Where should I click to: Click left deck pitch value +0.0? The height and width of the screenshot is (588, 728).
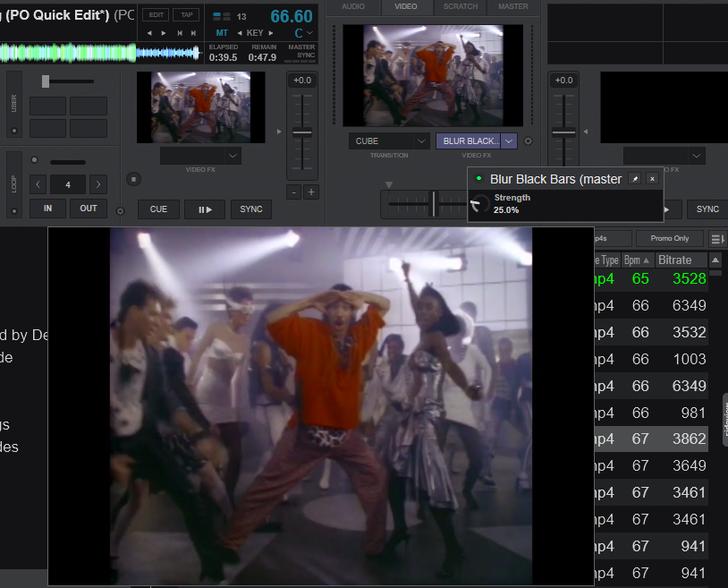point(302,81)
